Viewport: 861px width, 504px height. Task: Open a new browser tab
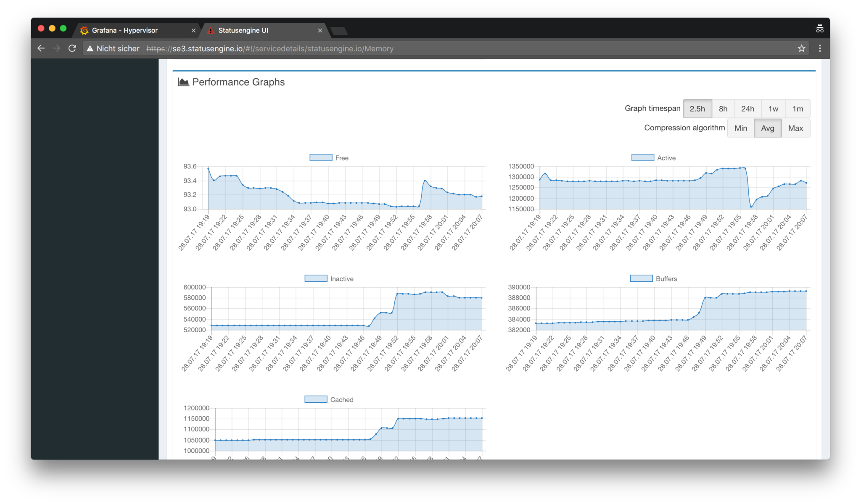click(339, 31)
